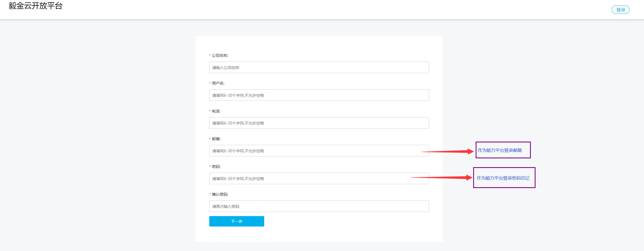This screenshot has height=251, width=644.
Task: Focus the 电话 input field
Action: click(319, 123)
